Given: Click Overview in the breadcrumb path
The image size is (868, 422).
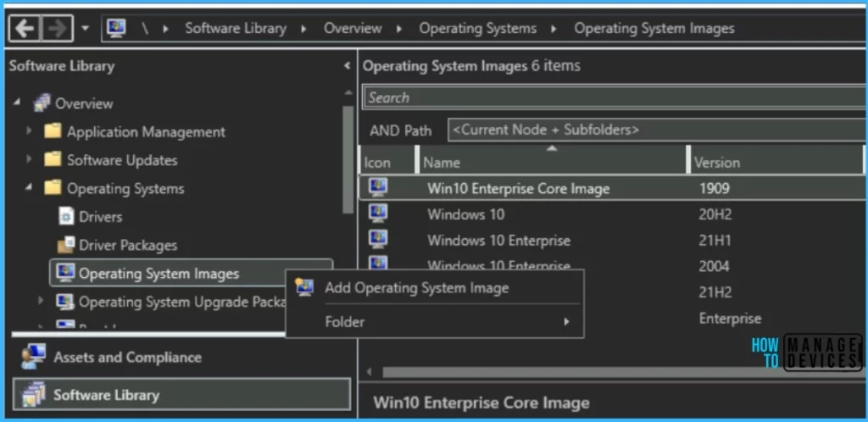Looking at the screenshot, I should (353, 29).
